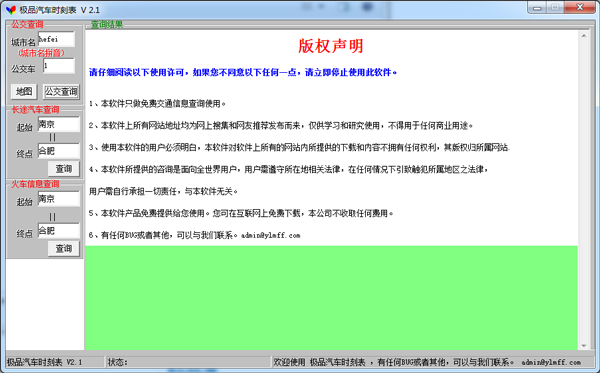Click the line 用户需自行承担一切责任

tap(163, 191)
